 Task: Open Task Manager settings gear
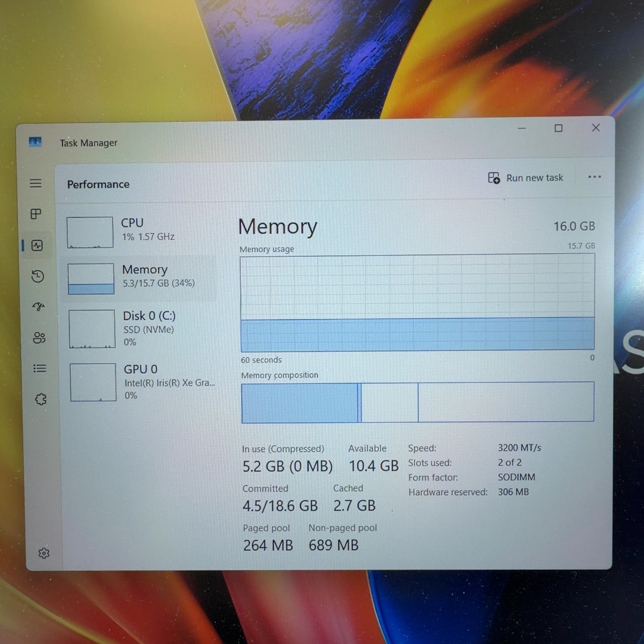pyautogui.click(x=44, y=553)
